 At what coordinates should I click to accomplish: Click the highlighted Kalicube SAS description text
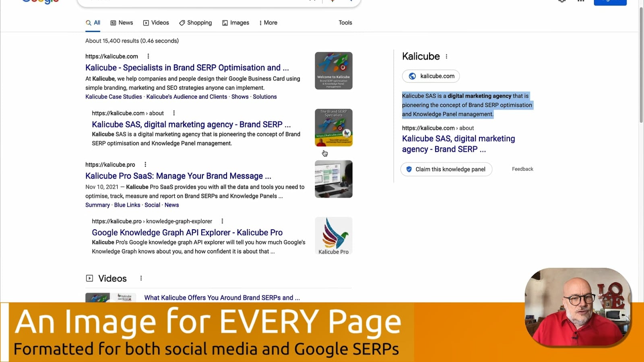pyautogui.click(x=467, y=105)
